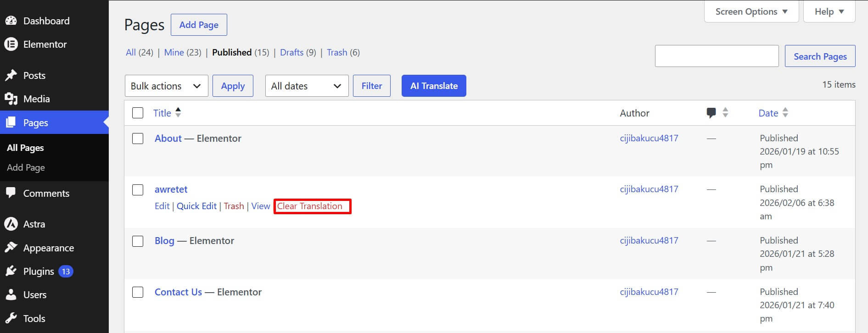
Task: Move awretet to Trash via row link
Action: [234, 206]
